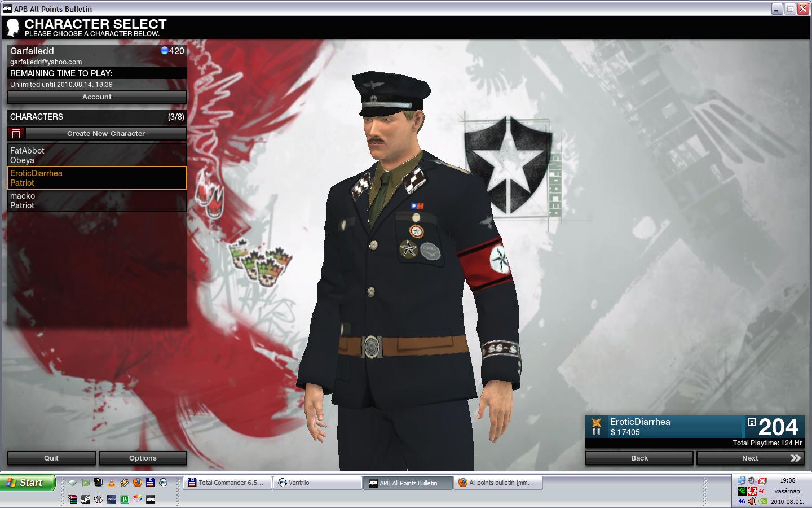The height and width of the screenshot is (508, 812).
Task: Click the character silhouette icon beside Character Select
Action: tap(12, 27)
